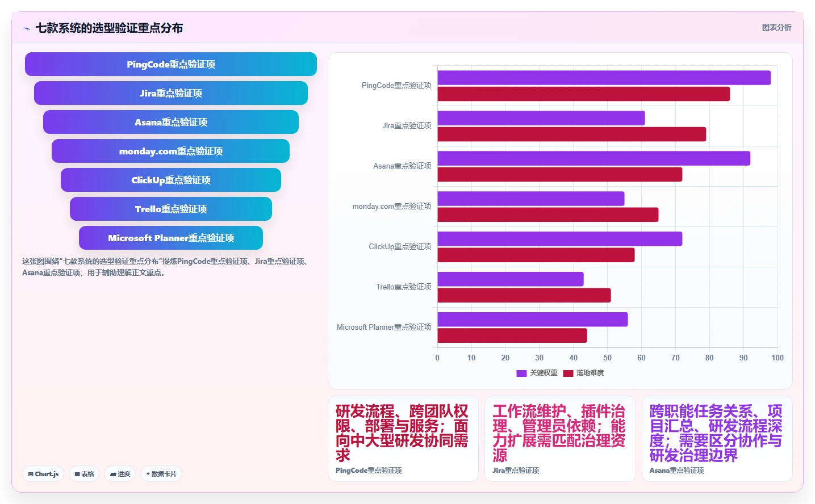Screen dimensions: 815x504
Task: Click the chart icon beside the panel title
Action: [27, 28]
